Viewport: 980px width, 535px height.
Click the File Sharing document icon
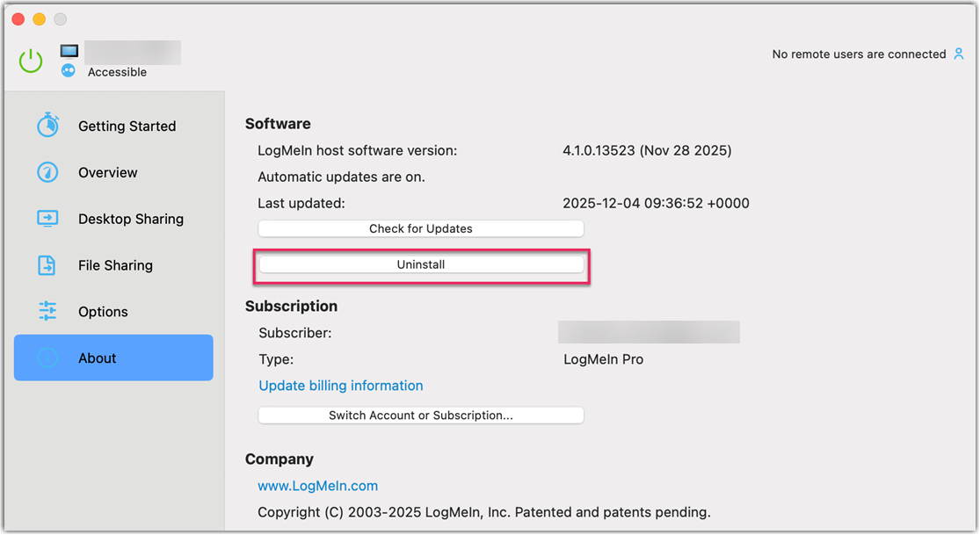[48, 264]
